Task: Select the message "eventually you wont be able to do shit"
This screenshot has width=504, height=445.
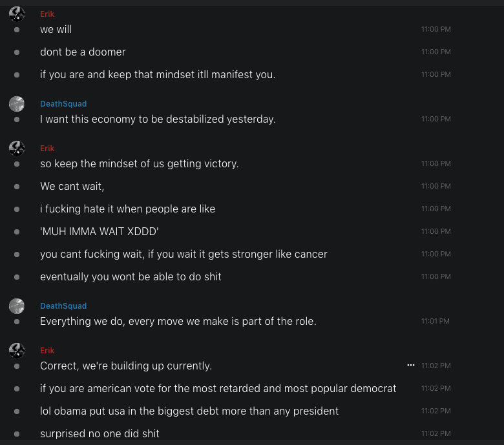Action: point(131,276)
